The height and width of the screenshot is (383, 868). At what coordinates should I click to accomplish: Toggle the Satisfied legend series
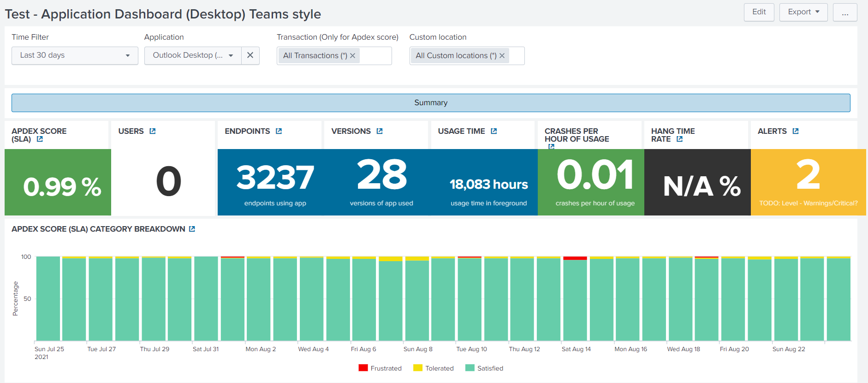[485, 368]
